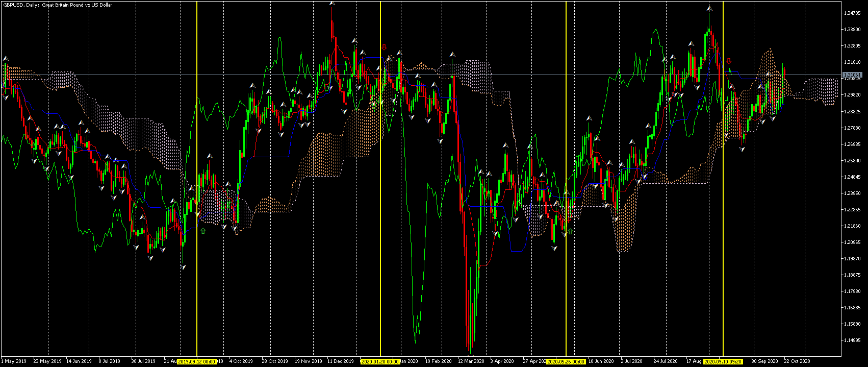Click the 1.32805 price scale label

pyautogui.click(x=852, y=46)
